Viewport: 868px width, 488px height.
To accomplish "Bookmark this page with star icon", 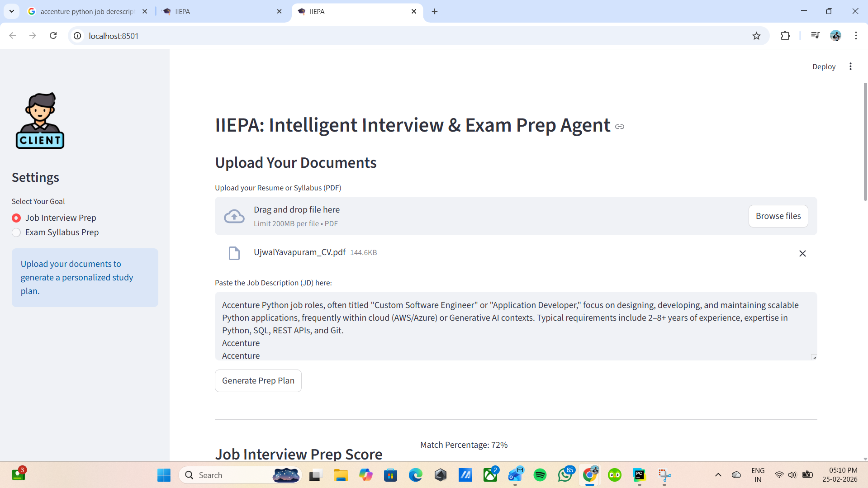I will click(756, 36).
